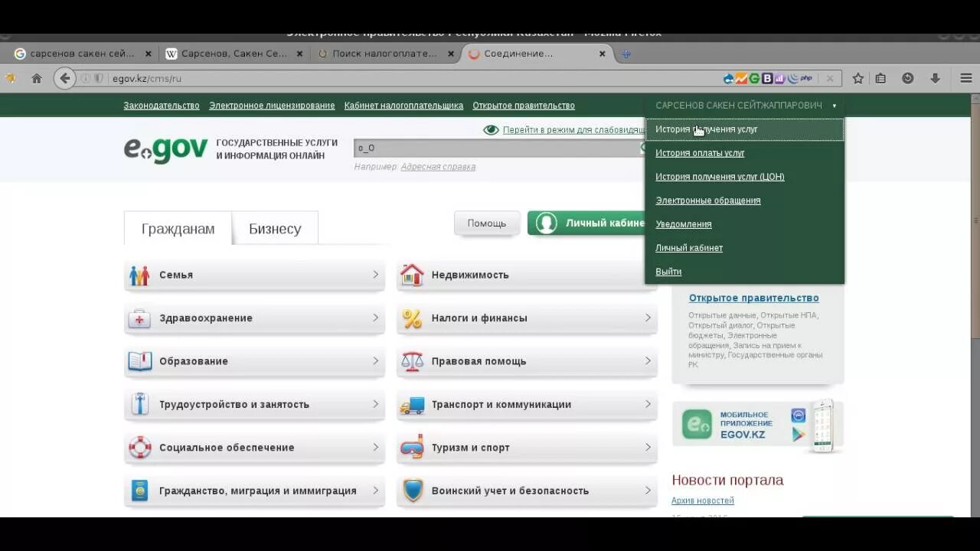980x551 pixels.
Task: Click the Гражданство passport icon
Action: click(x=139, y=491)
